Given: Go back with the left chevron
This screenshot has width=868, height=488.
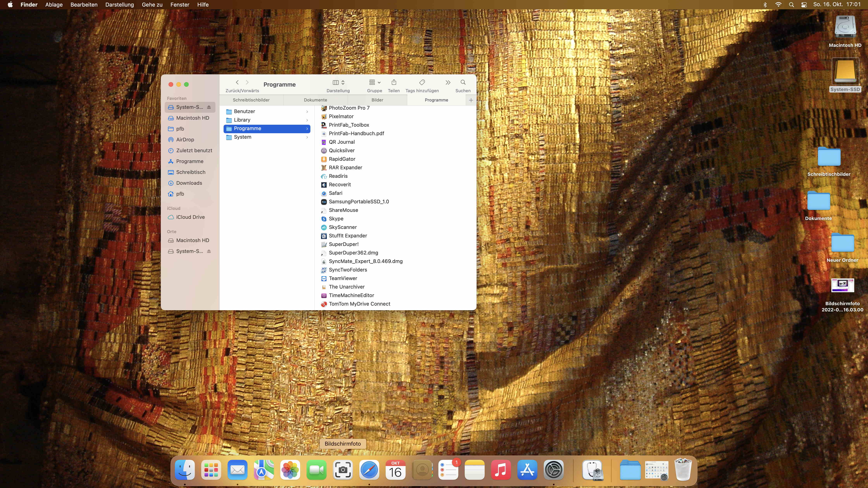Looking at the screenshot, I should click(x=237, y=82).
